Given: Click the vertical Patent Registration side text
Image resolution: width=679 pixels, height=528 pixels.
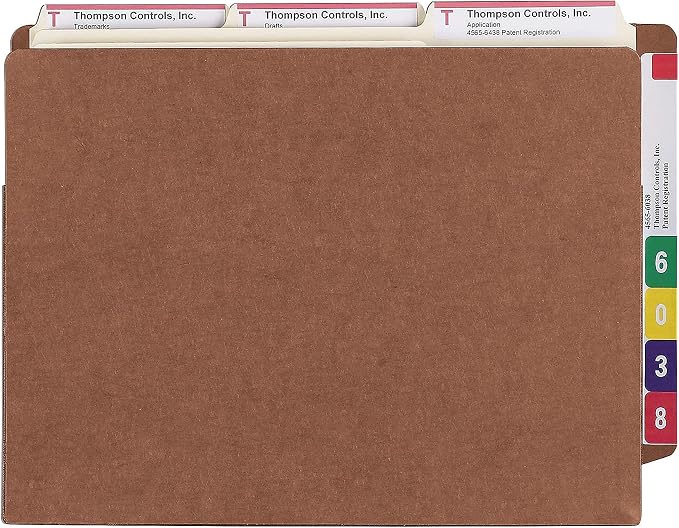Looking at the screenshot, I should coord(666,195).
